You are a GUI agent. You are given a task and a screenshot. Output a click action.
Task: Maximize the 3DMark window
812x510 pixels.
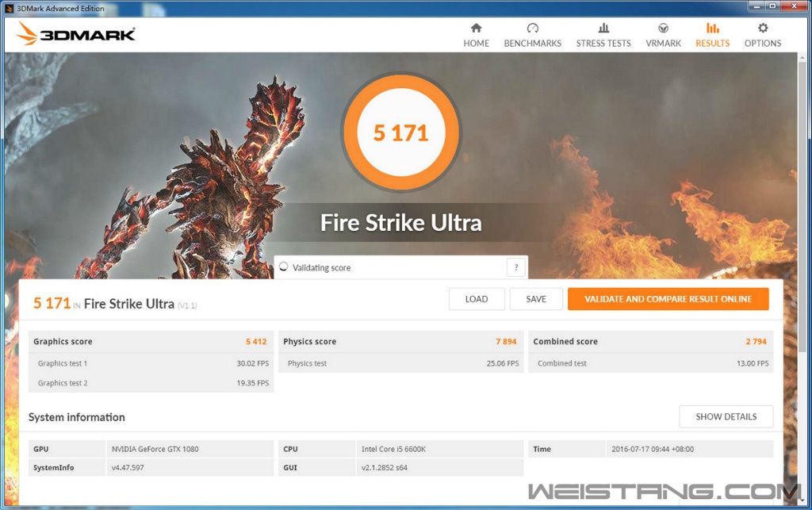772,6
